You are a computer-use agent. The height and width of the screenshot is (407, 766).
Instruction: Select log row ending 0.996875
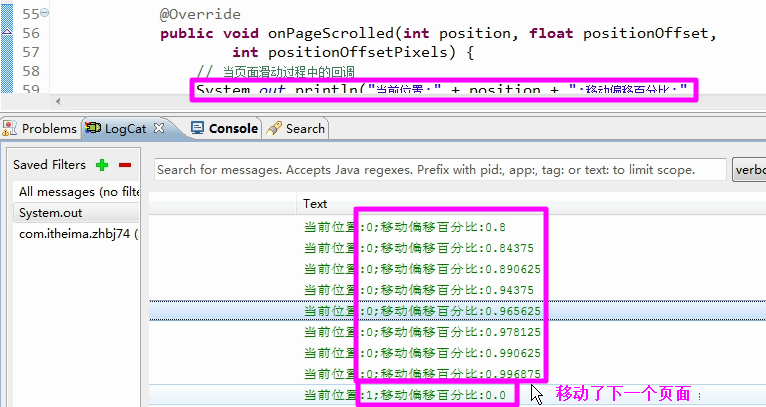[457, 374]
